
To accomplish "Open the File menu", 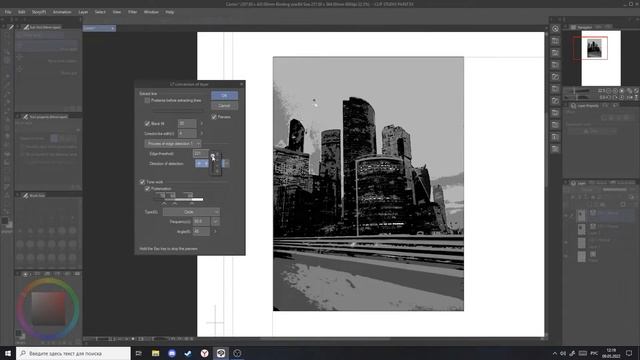I will (x=8, y=12).
